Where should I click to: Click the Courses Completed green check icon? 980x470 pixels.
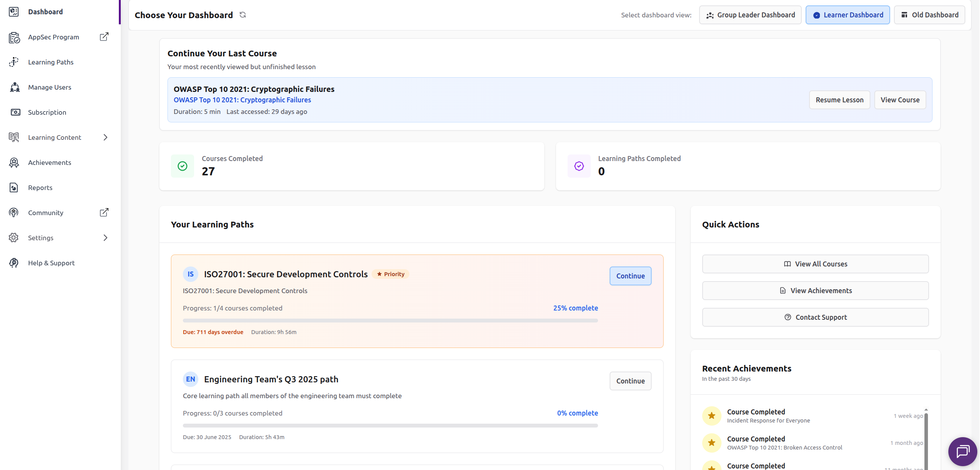pos(182,166)
